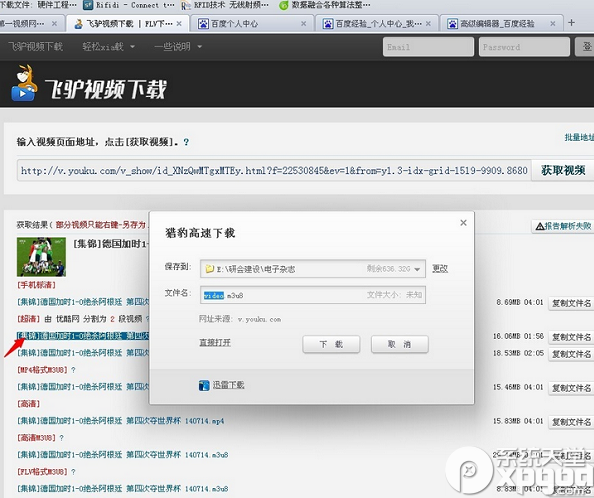Click the 取消 button in dialog
The image size is (594, 498).
pyautogui.click(x=400, y=344)
